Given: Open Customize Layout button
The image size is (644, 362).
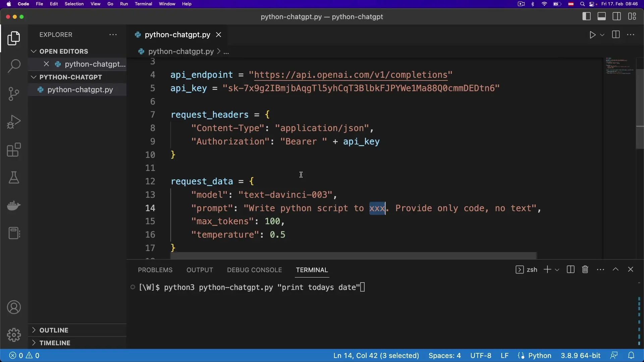Looking at the screenshot, I should [x=632, y=16].
